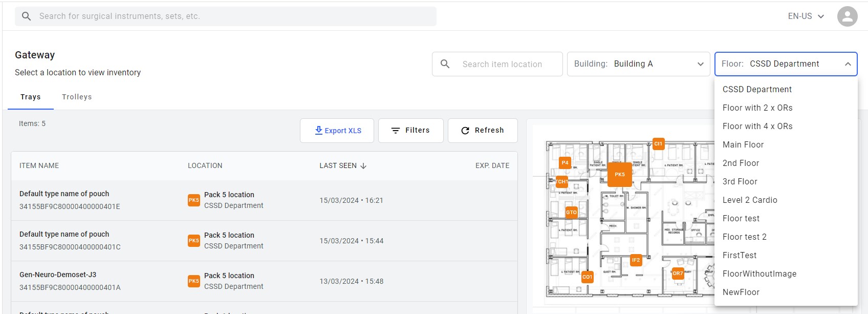868x314 pixels.
Task: Sort by the Last Seen arrow icon
Action: pos(363,166)
